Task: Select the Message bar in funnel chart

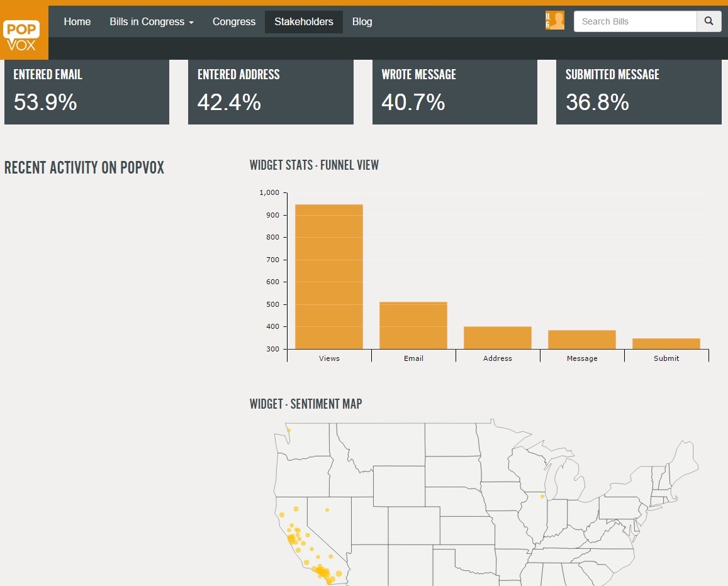Action: [582, 340]
